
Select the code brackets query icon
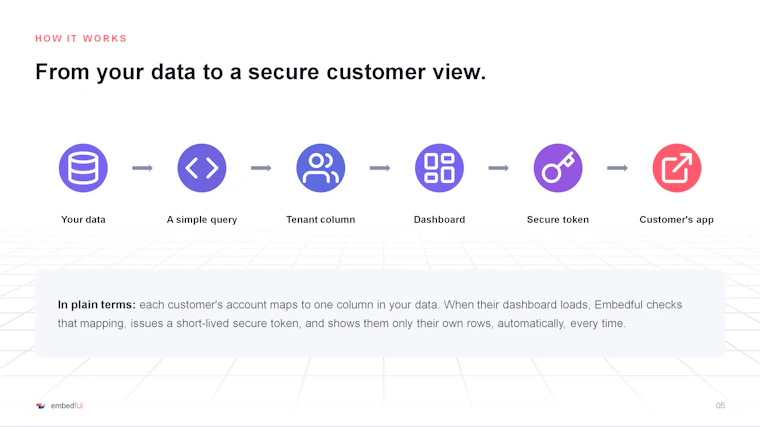click(202, 168)
